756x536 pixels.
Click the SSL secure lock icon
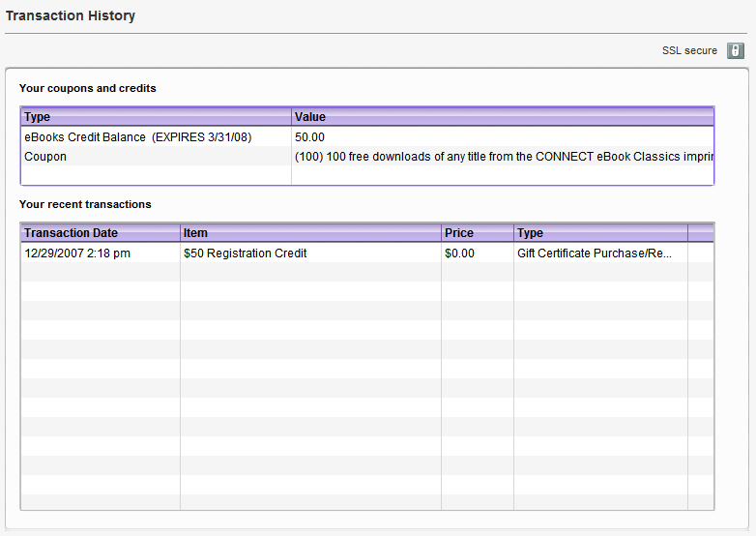point(736,50)
